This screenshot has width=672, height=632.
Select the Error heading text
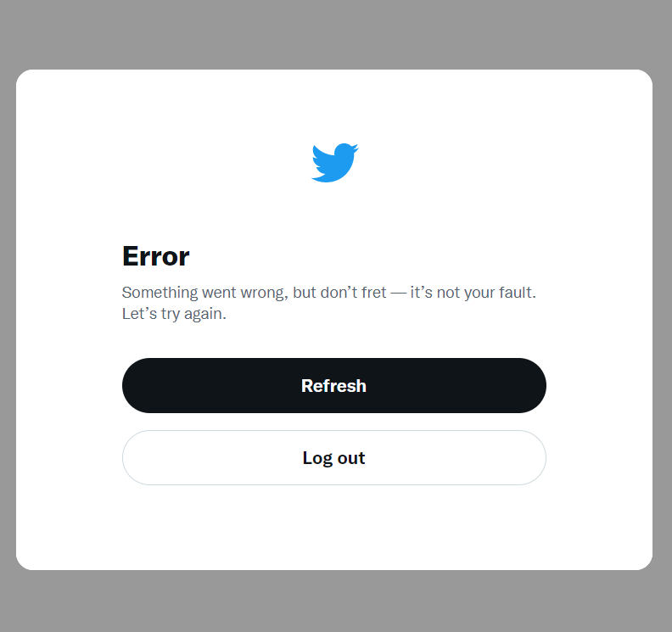(155, 256)
